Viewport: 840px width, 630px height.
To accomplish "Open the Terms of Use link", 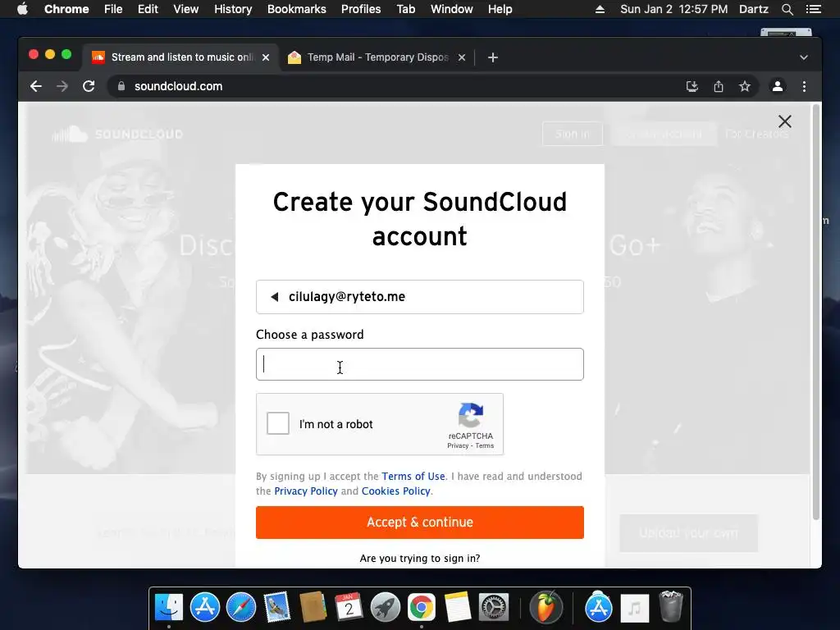I will point(413,477).
